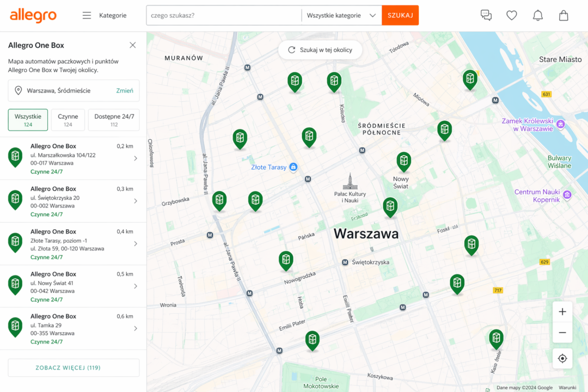Open the Warunki map terms link
The image size is (588, 392).
(567, 388)
